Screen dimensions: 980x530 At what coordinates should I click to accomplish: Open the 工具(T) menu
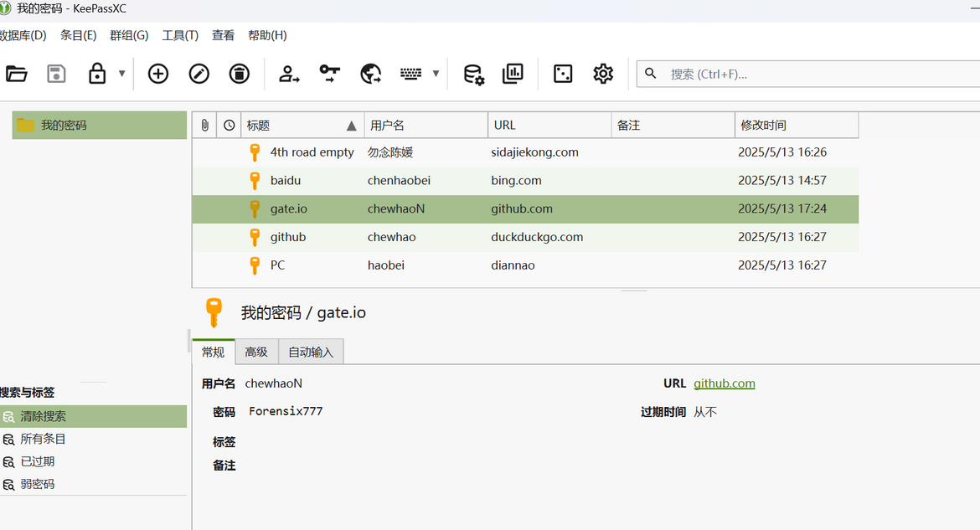[x=180, y=36]
